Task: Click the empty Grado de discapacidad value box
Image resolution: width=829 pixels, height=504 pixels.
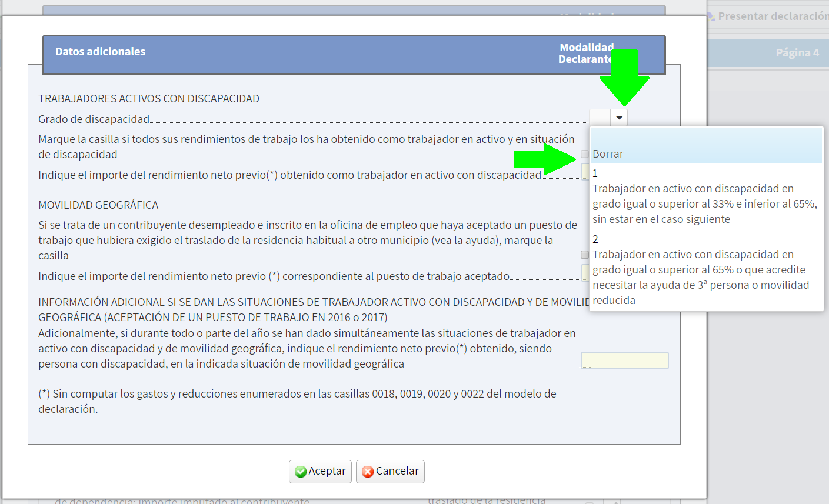Action: coord(600,117)
